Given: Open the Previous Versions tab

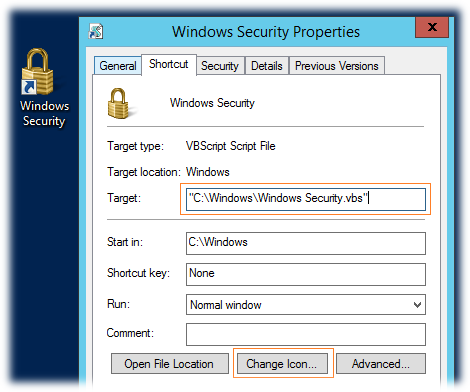Looking at the screenshot, I should [337, 66].
